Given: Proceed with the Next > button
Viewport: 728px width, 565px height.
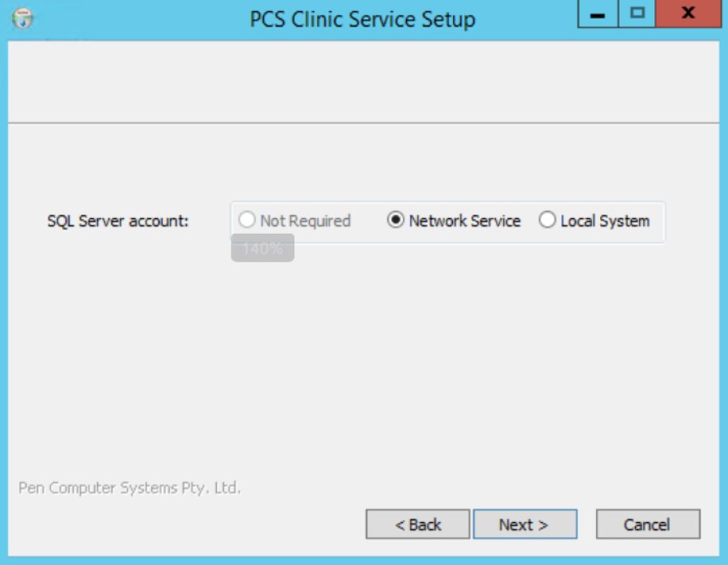Looking at the screenshot, I should pos(525,524).
